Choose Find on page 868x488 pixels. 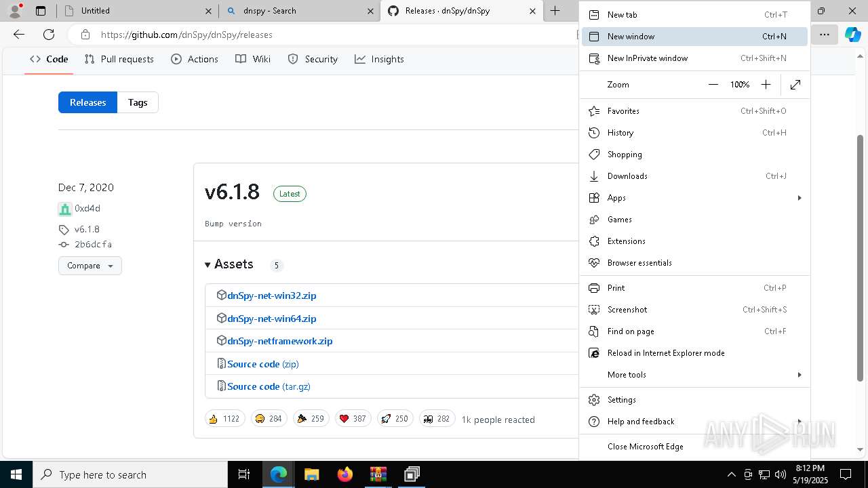coord(694,331)
